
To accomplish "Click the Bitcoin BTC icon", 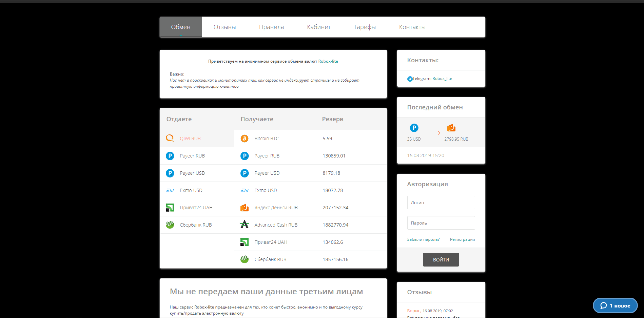I will click(245, 138).
